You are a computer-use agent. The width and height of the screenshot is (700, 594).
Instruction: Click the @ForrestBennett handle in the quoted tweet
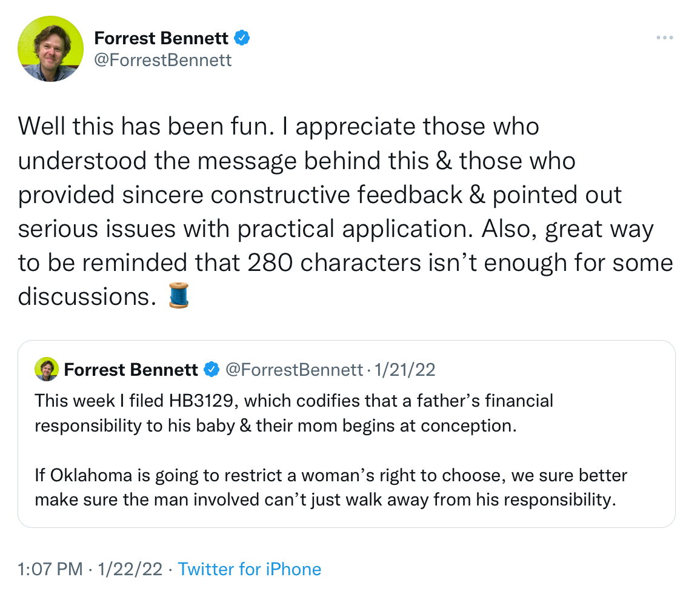click(x=294, y=369)
